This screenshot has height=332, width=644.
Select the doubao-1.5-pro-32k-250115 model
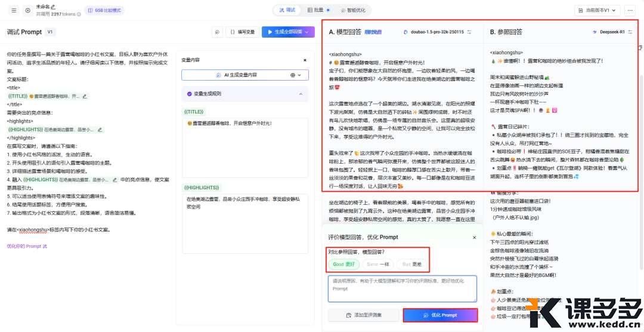point(434,32)
